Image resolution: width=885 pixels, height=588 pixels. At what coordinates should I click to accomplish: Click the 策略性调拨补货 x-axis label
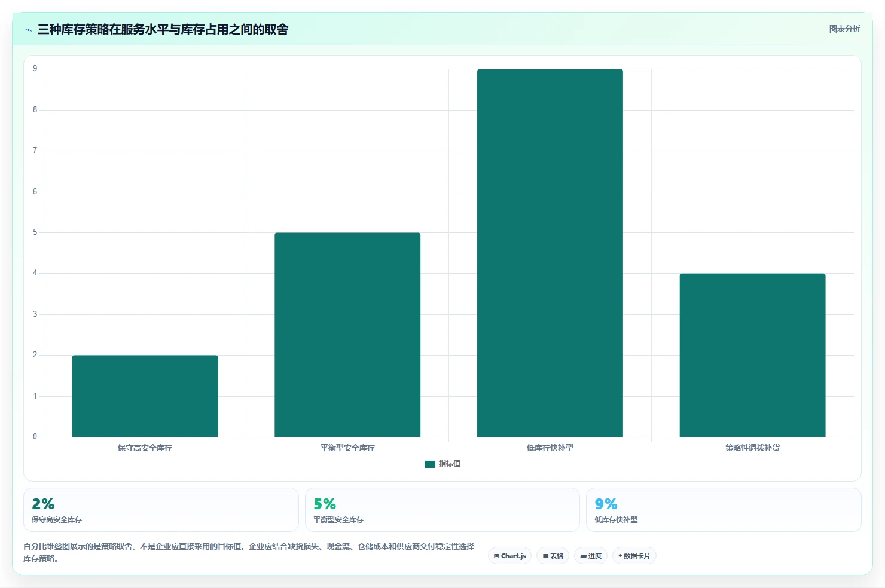752,448
